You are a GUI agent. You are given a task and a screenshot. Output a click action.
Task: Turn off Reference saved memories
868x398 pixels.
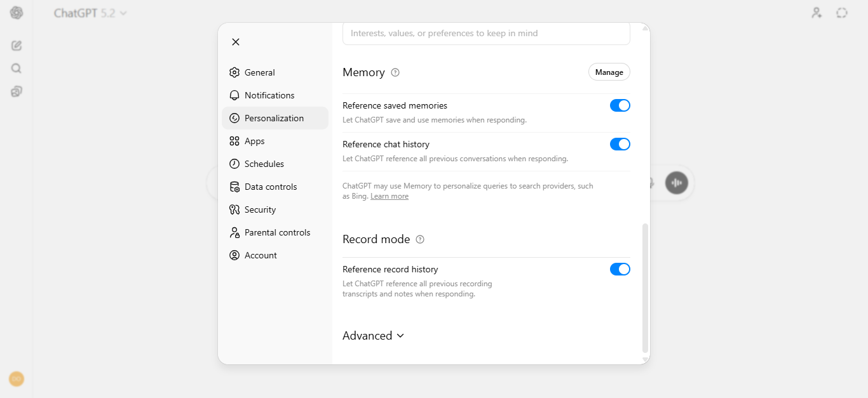coord(620,105)
